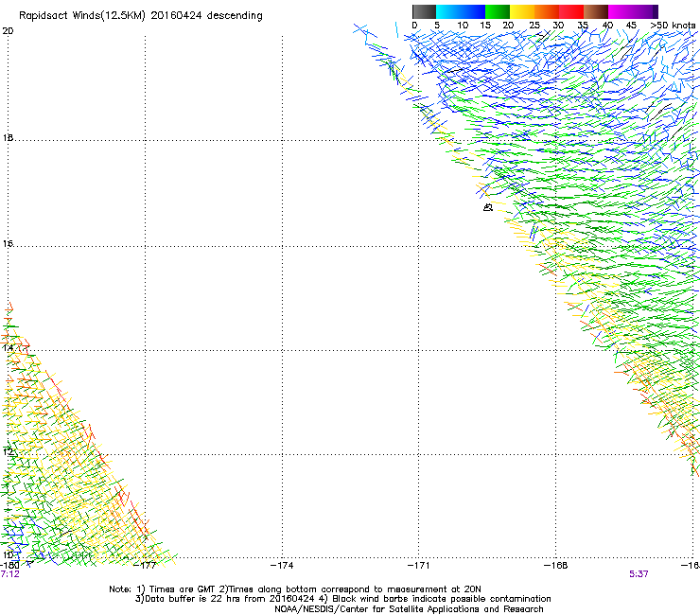
Task: Click the purple swath time '5:37'
Action: (639, 574)
